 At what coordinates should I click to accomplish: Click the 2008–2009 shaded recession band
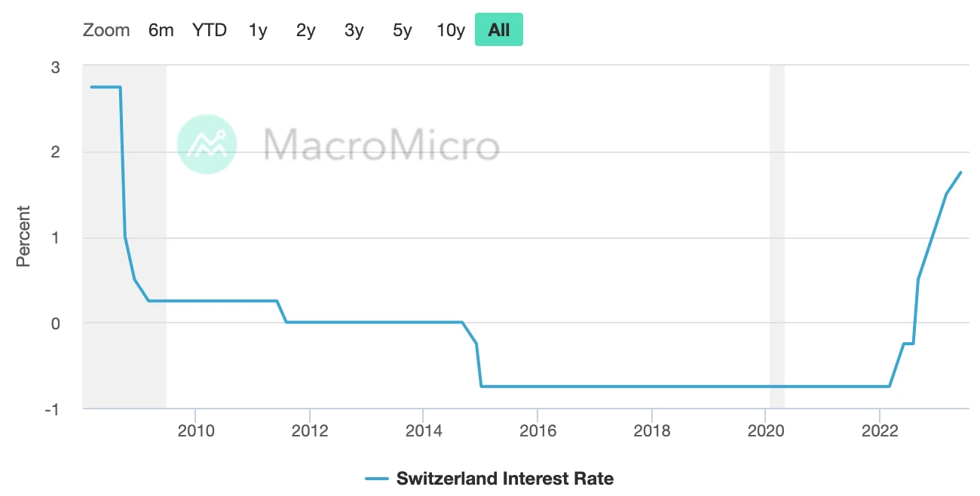pyautogui.click(x=124, y=226)
